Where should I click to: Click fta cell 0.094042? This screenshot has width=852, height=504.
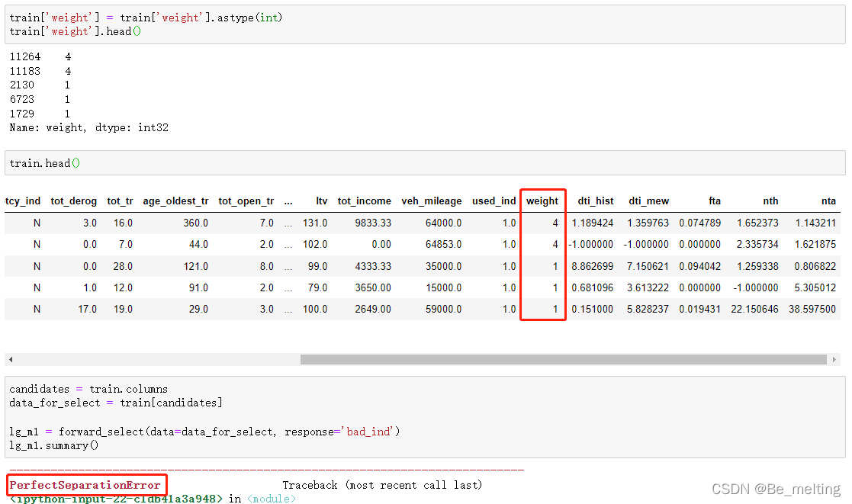tap(700, 266)
